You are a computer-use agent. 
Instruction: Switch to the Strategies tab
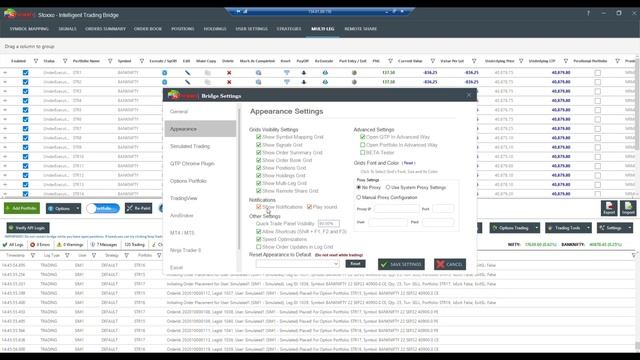tap(289, 29)
